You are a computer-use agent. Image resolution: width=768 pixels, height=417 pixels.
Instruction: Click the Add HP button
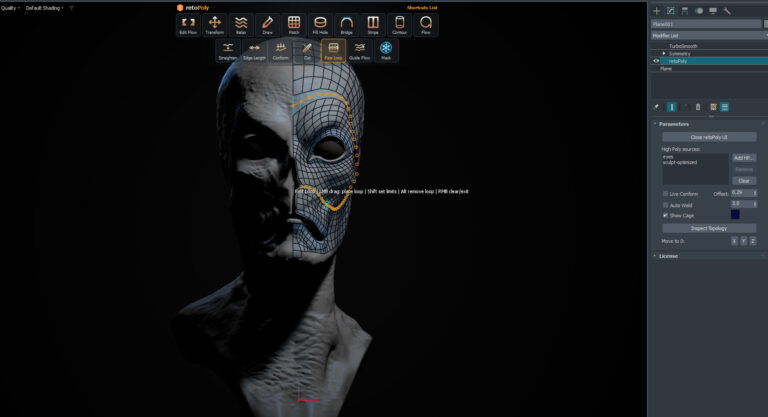click(x=744, y=158)
